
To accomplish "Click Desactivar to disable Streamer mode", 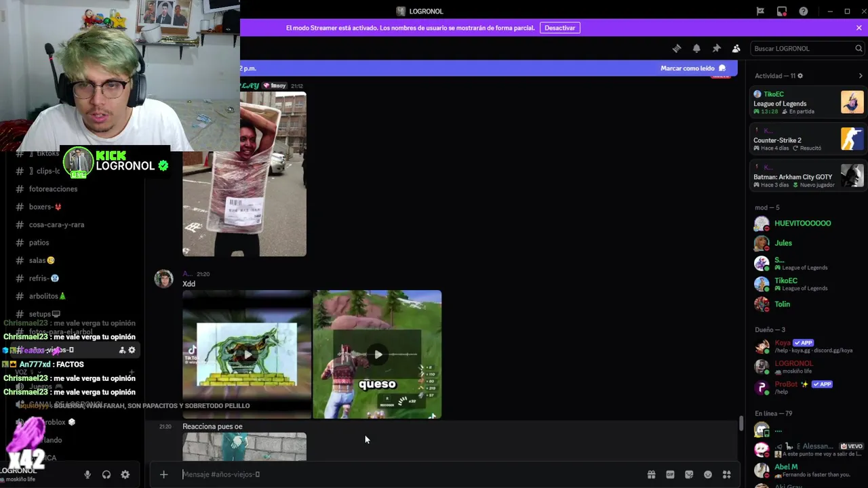I will point(560,28).
